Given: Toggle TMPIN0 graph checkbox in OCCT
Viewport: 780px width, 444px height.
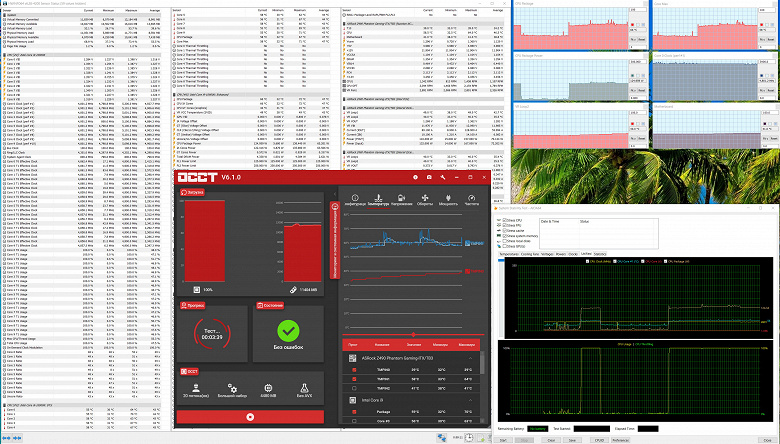Looking at the screenshot, I should pyautogui.click(x=354, y=370).
